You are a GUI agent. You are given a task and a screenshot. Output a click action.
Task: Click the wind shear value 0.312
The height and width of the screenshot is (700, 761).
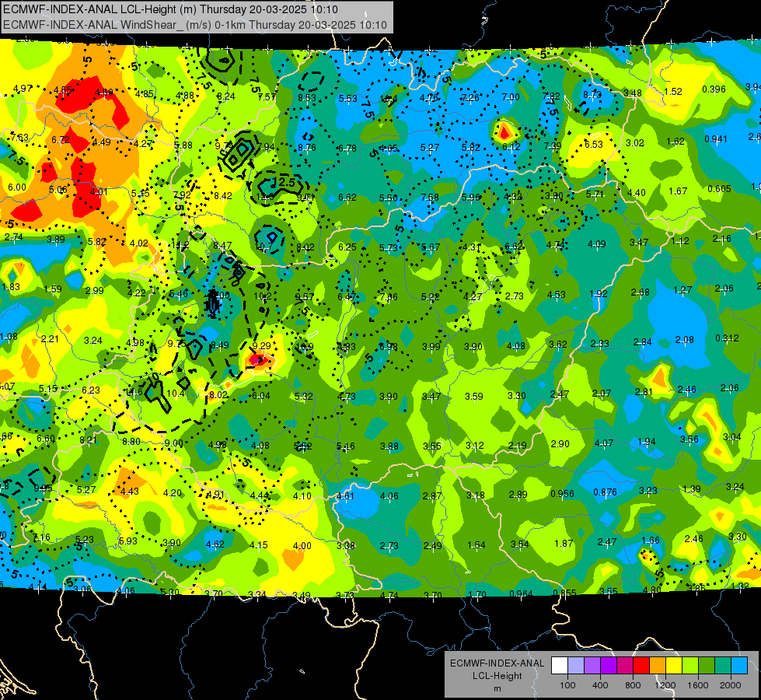click(x=727, y=338)
